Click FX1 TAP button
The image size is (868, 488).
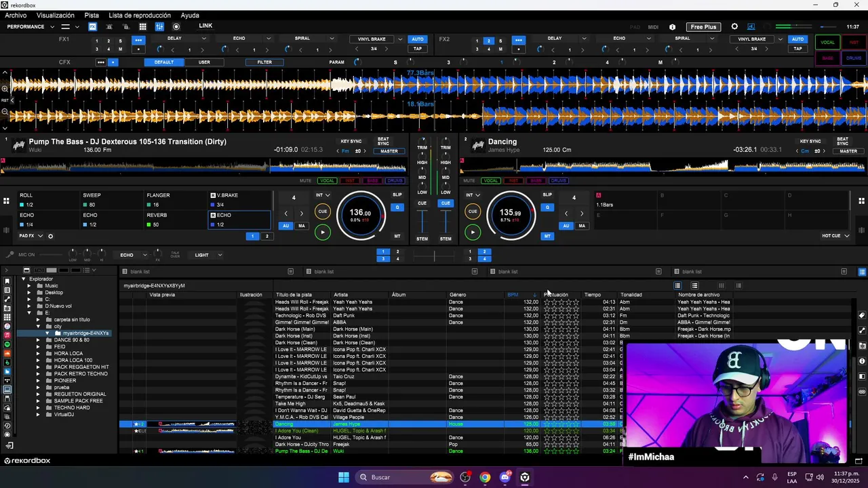pyautogui.click(x=418, y=49)
